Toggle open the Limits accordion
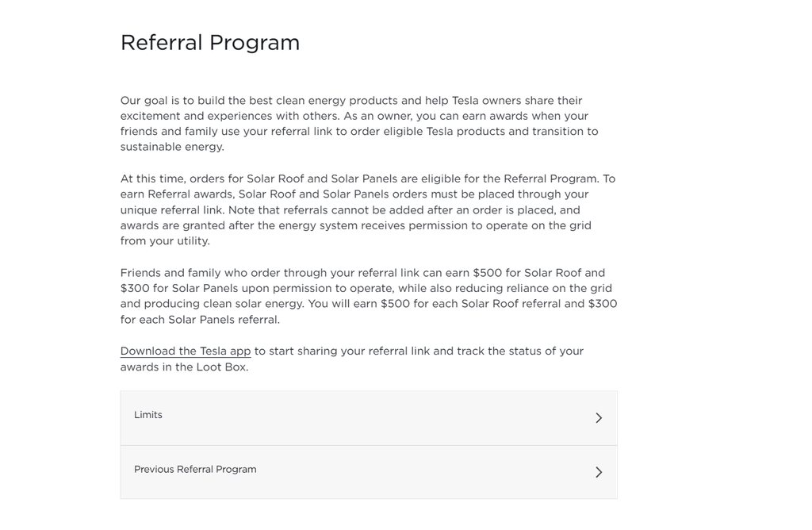Screen dimensions: 812x530 tap(369, 417)
